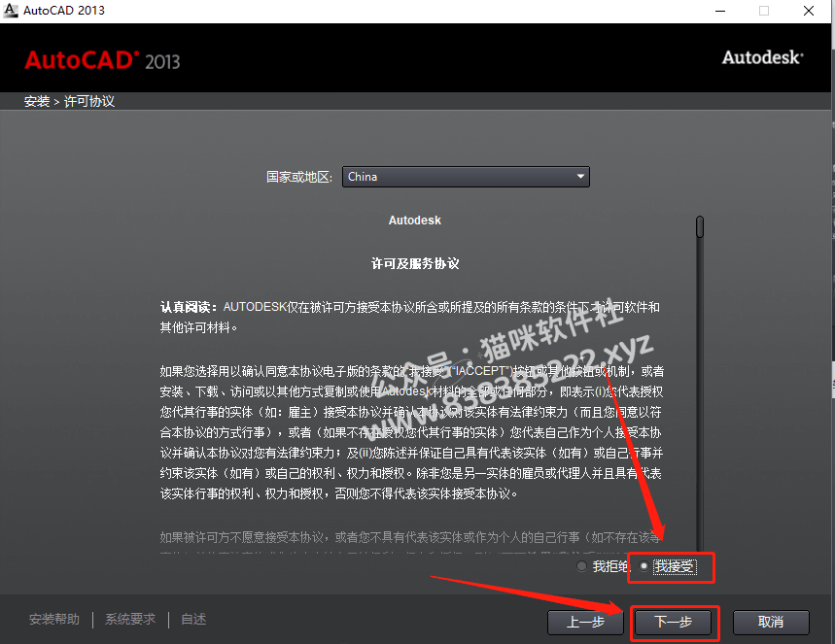Click the Autodesk heading in agreement
This screenshot has width=835, height=644.
[415, 220]
